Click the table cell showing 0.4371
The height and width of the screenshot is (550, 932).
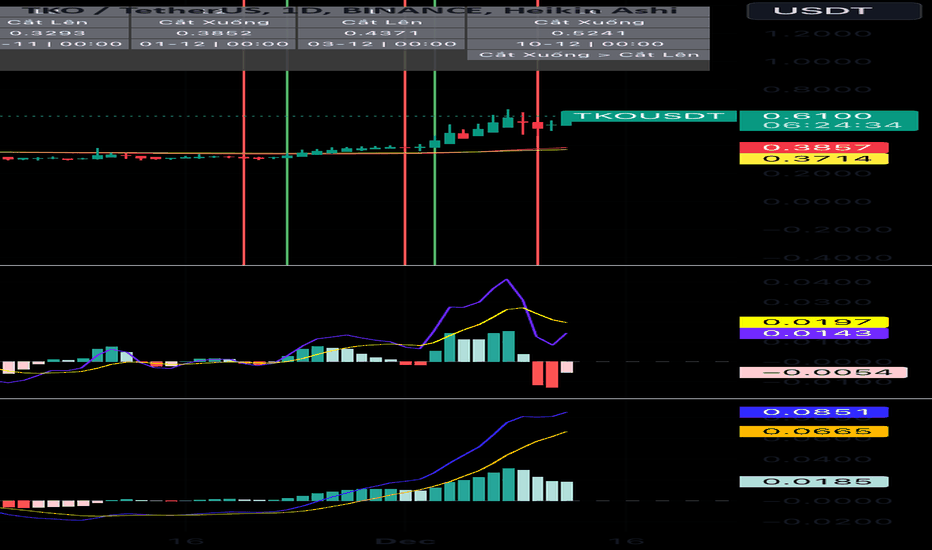(382, 33)
